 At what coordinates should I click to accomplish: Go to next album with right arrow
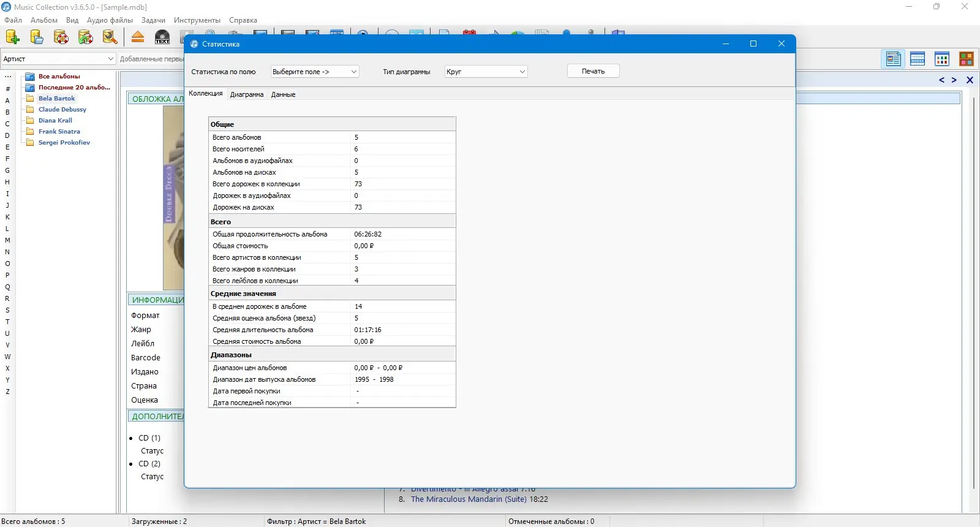[x=954, y=80]
